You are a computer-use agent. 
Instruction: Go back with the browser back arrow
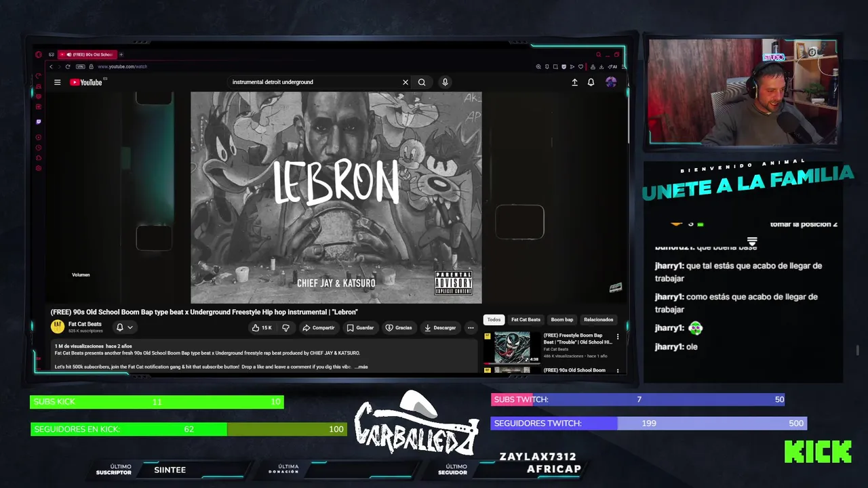tap(52, 66)
